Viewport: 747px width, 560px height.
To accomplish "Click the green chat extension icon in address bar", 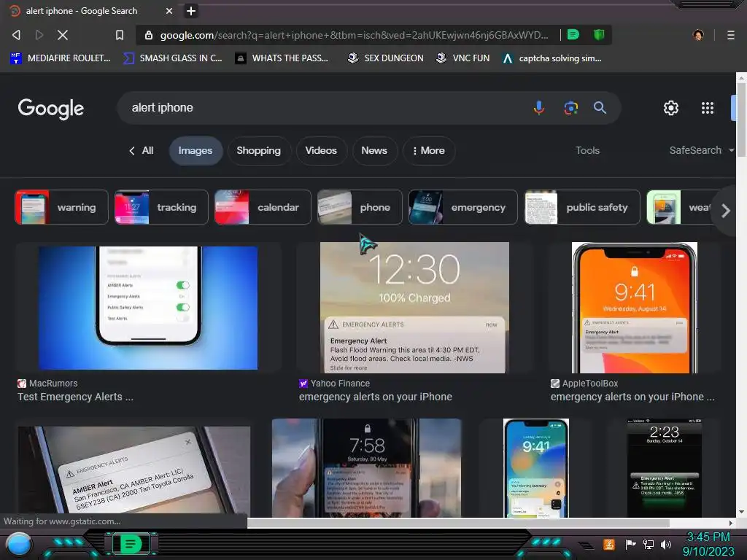I will pos(573,35).
